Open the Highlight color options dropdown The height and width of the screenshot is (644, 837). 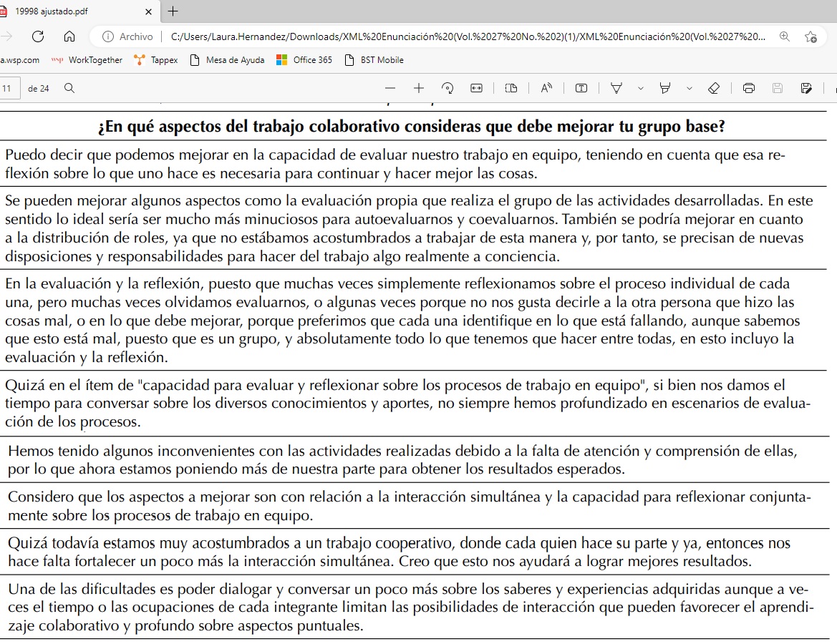[x=689, y=89]
